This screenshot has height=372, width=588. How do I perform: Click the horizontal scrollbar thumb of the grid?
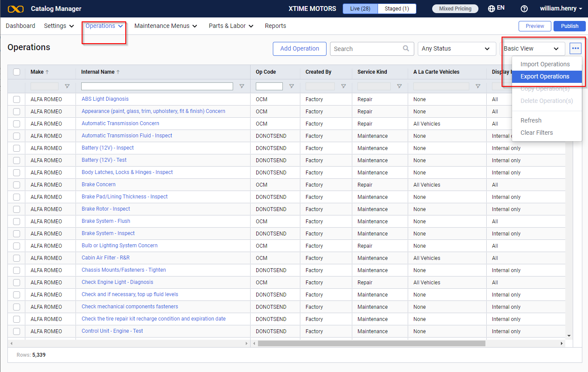[371, 344]
